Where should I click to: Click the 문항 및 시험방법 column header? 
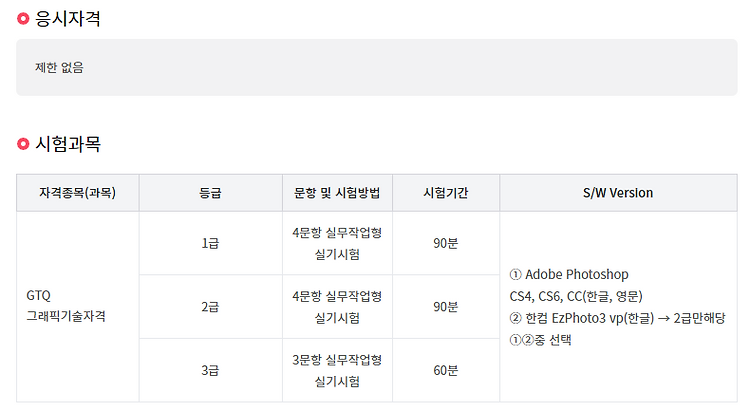coord(337,193)
